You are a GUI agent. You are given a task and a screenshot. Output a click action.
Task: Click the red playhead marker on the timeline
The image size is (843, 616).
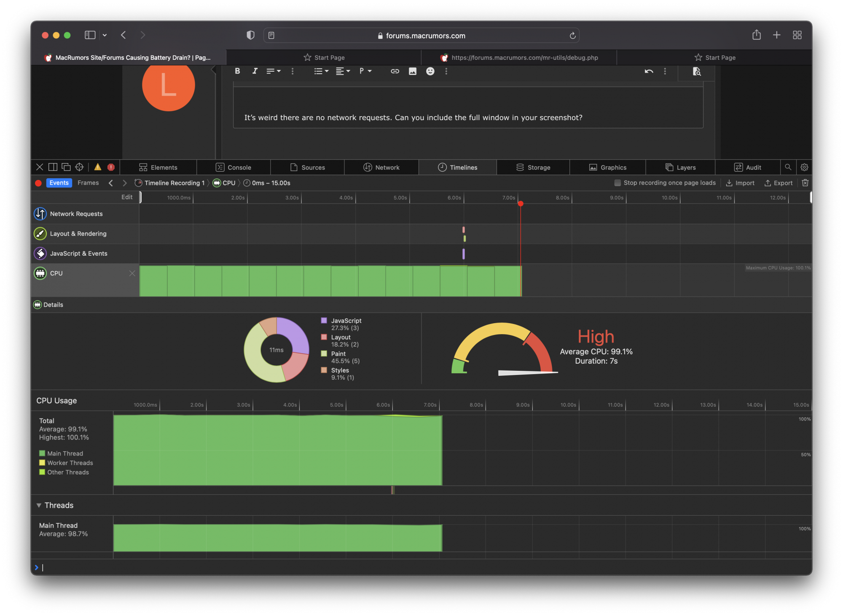click(521, 204)
